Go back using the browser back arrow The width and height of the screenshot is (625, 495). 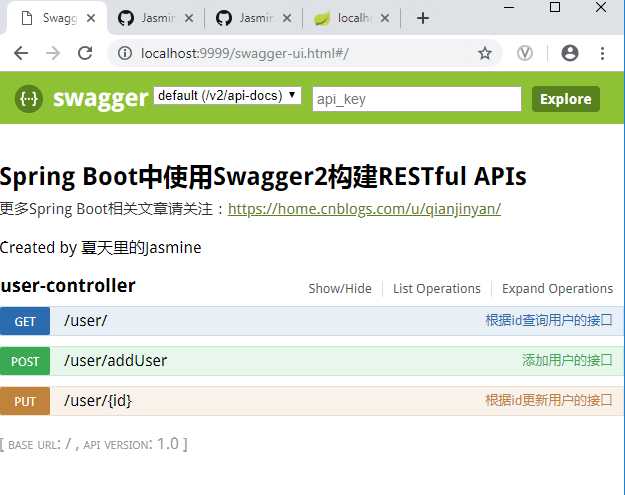click(x=21, y=53)
